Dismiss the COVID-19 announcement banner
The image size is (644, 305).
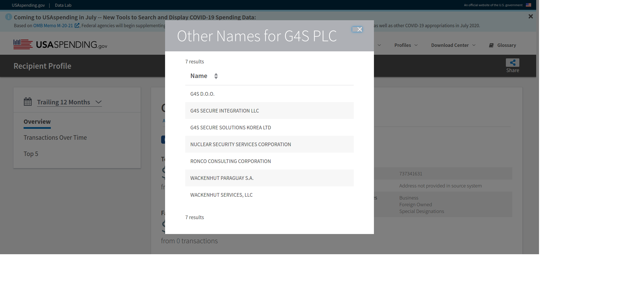tap(531, 17)
